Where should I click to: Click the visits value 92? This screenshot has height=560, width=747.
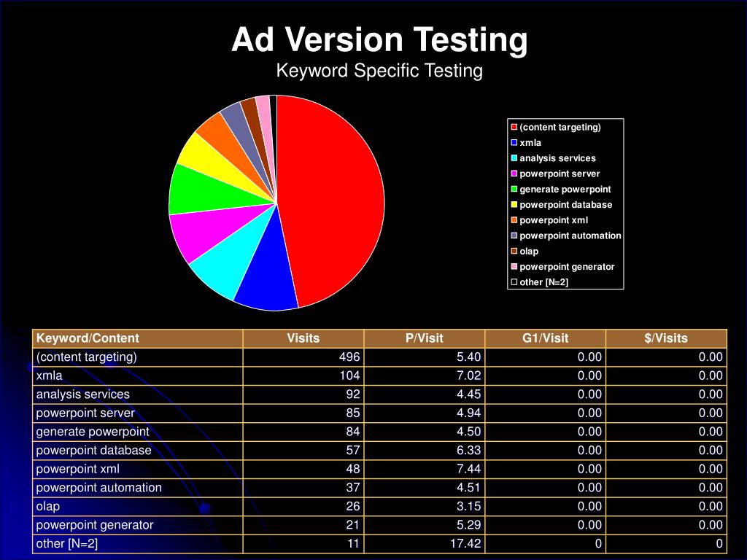point(353,394)
